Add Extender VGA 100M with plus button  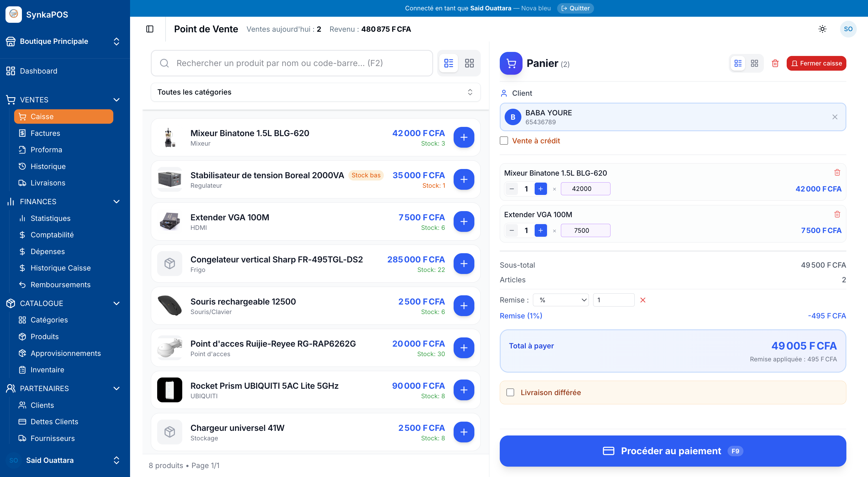coord(464,221)
